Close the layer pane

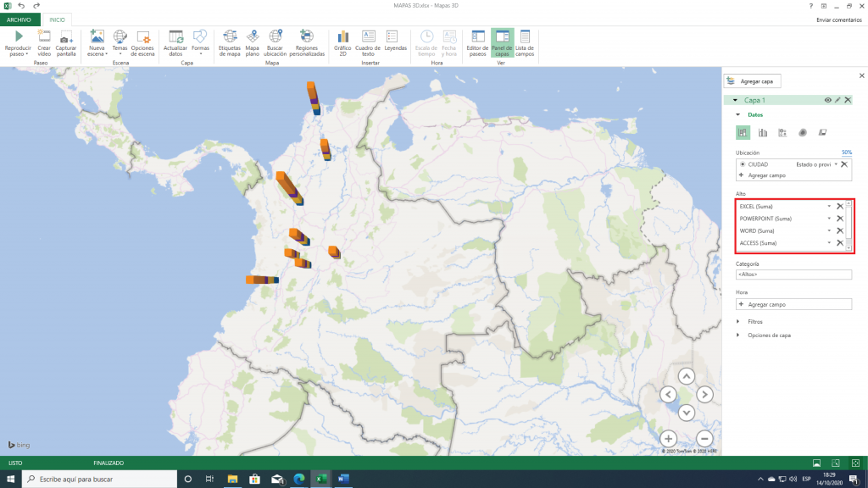click(x=861, y=75)
